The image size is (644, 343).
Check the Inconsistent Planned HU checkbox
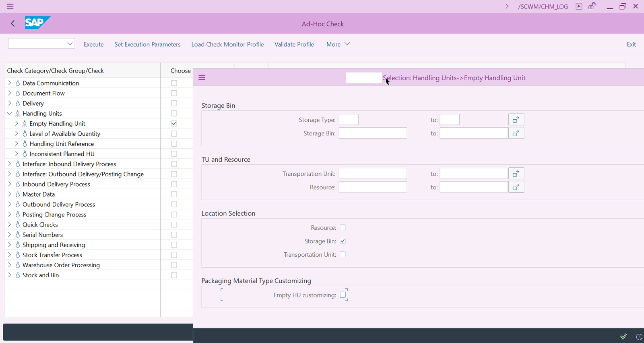click(x=174, y=154)
